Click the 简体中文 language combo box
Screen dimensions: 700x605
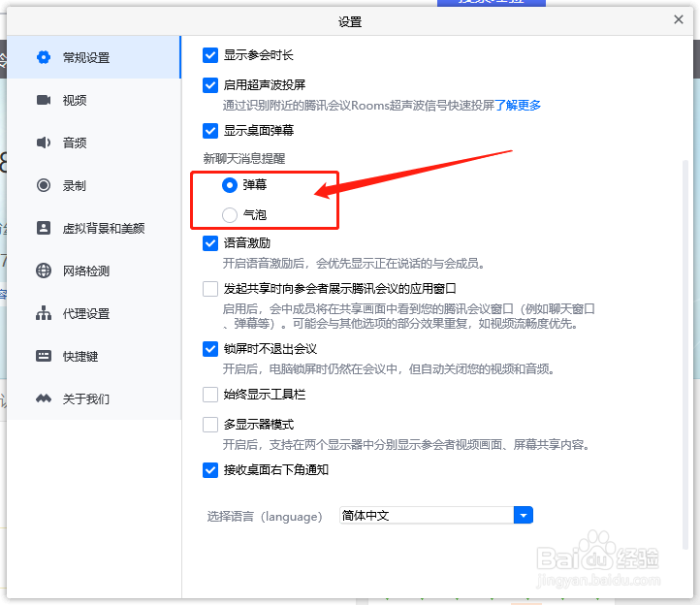(436, 515)
